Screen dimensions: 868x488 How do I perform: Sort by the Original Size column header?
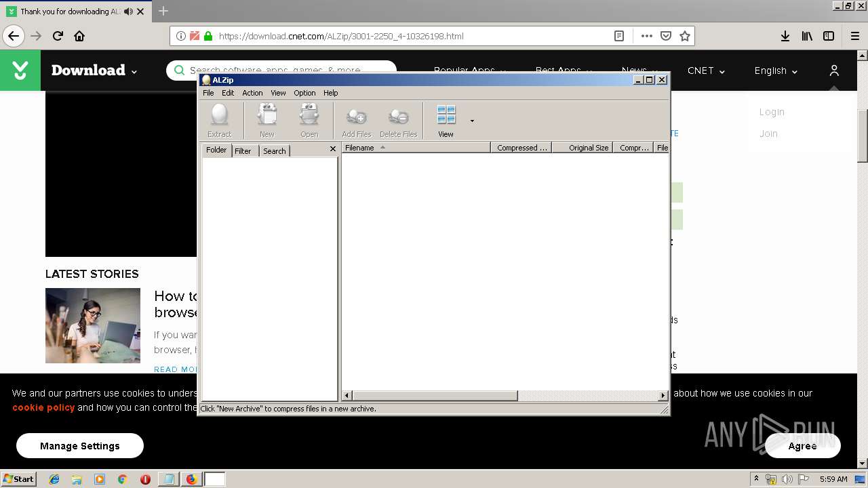582,147
